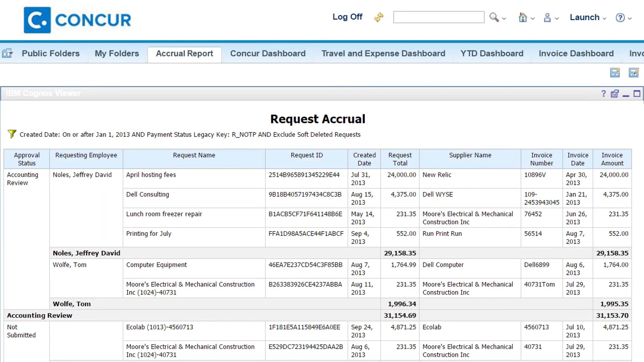Click the Supplier Name column header
Screen dimensions: 644x362
pos(470,159)
